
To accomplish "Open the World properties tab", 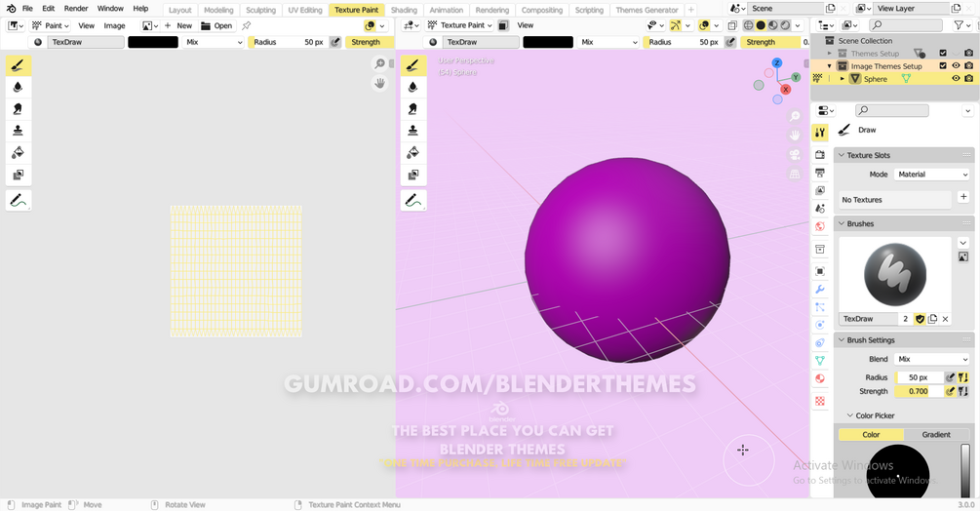I will coord(820,227).
